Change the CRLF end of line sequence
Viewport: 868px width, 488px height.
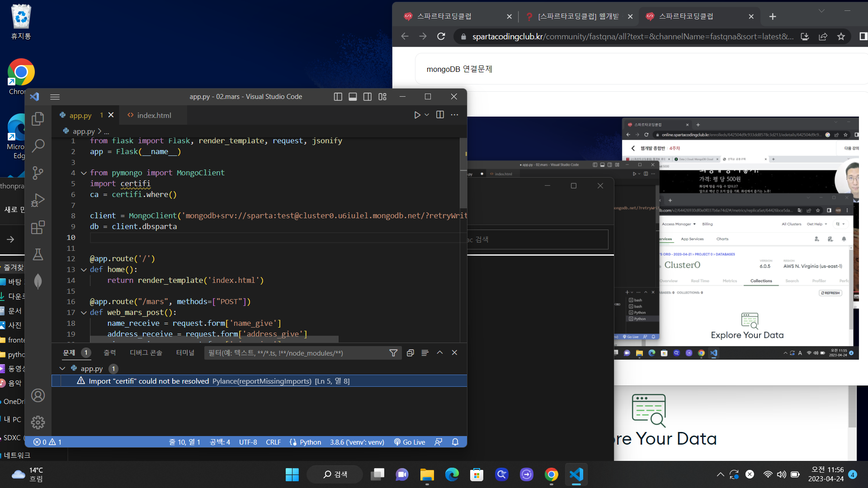[x=273, y=442]
